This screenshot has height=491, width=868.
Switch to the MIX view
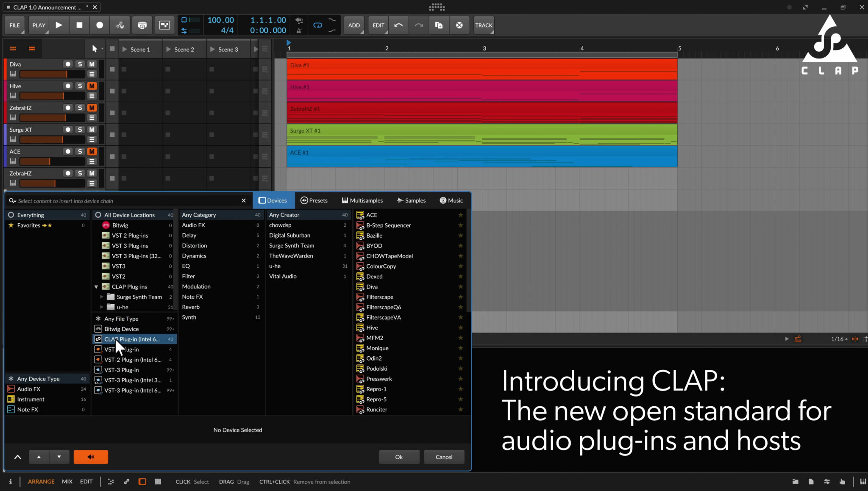point(67,482)
